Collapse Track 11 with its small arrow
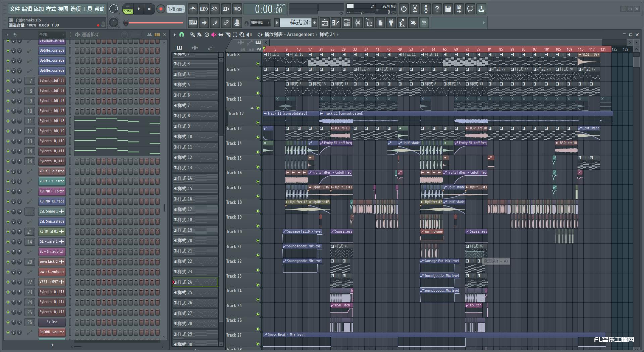 (x=252, y=108)
